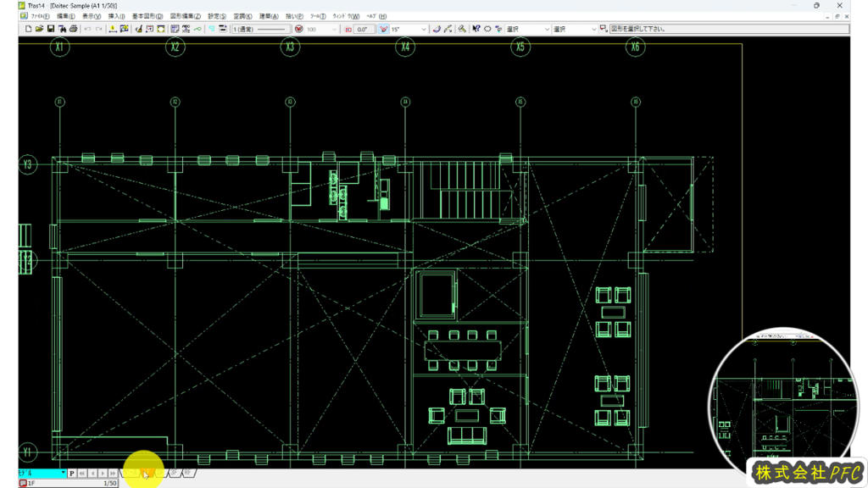Click the Print icon in toolbar
This screenshot has width=868, height=488.
pyautogui.click(x=73, y=29)
